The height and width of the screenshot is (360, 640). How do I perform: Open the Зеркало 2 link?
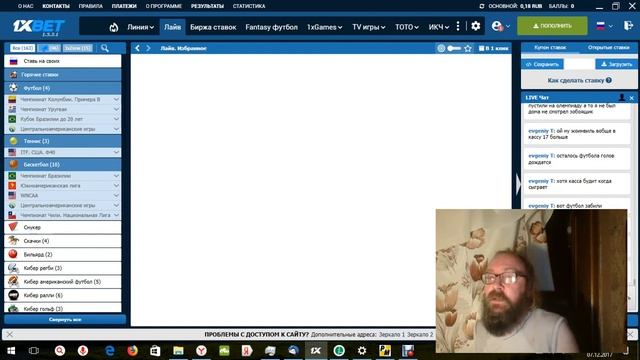(x=420, y=334)
